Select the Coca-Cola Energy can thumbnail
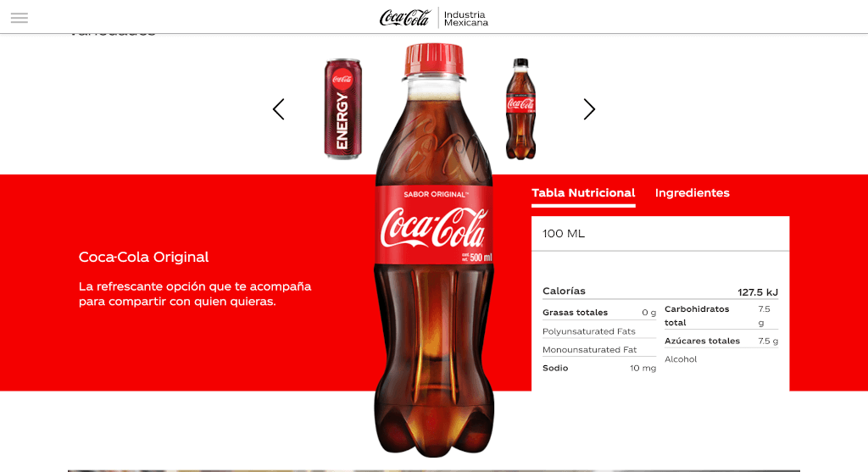Screen dimensions: 868x472 [342, 109]
